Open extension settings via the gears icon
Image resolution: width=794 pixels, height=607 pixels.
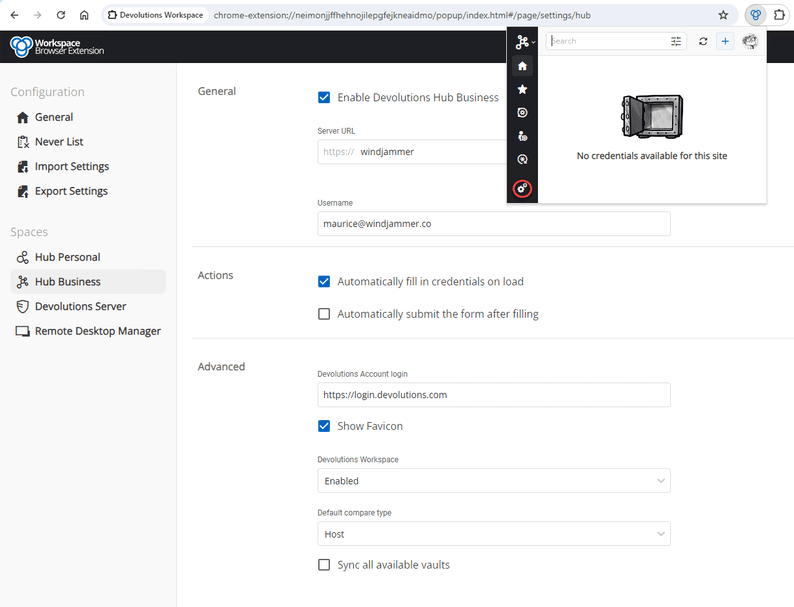point(522,188)
